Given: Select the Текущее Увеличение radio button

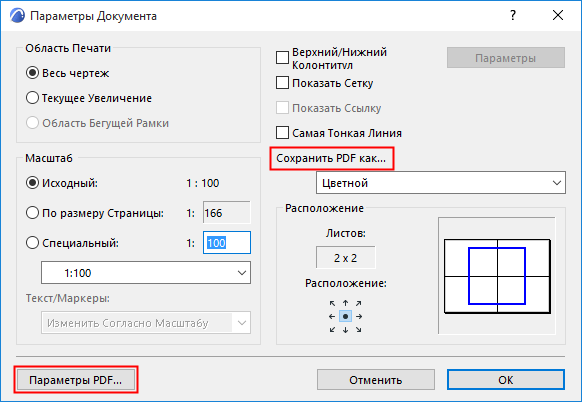Looking at the screenshot, I should [x=32, y=98].
